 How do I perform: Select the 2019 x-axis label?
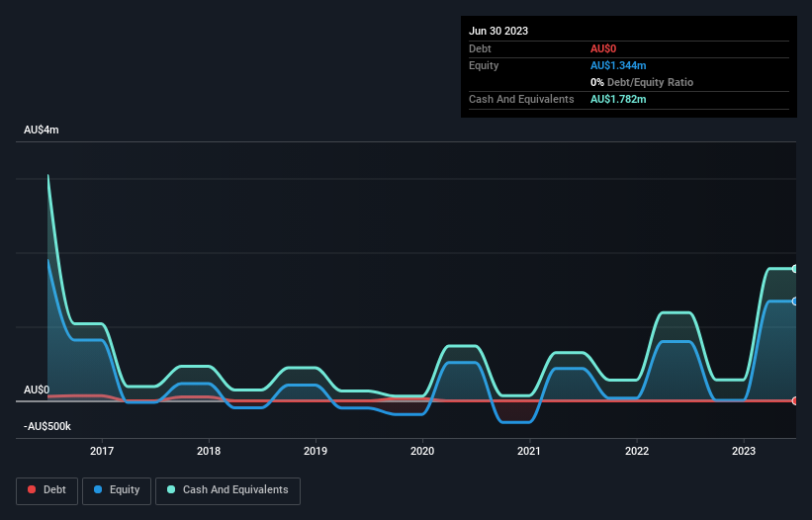(x=316, y=451)
